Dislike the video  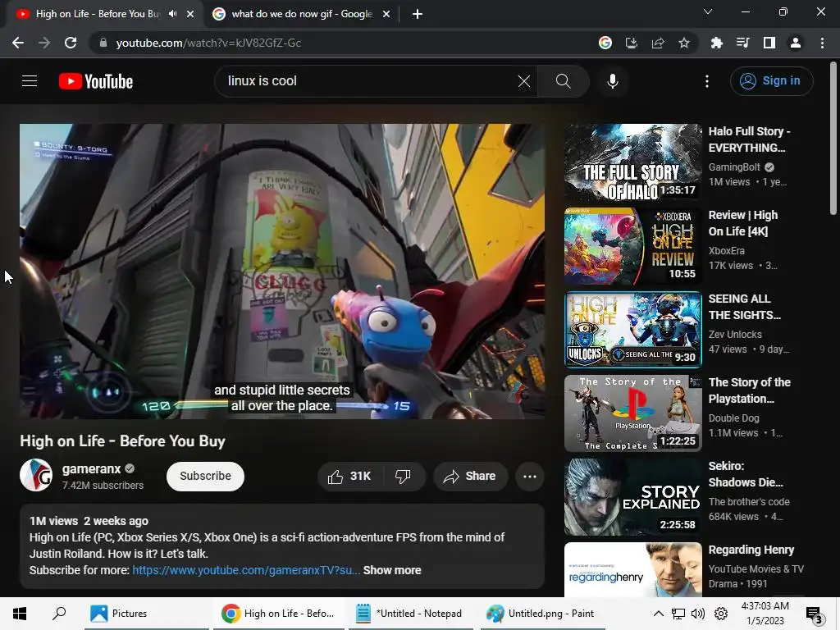click(x=404, y=477)
